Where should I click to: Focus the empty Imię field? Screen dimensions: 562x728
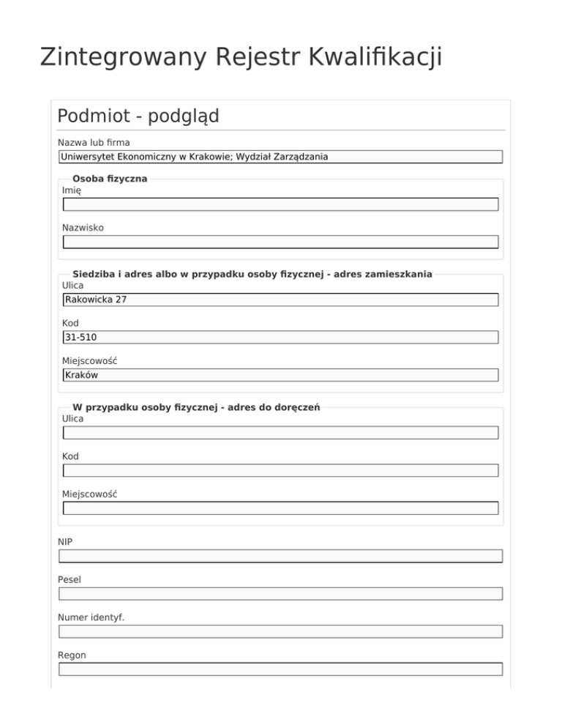pos(280,204)
